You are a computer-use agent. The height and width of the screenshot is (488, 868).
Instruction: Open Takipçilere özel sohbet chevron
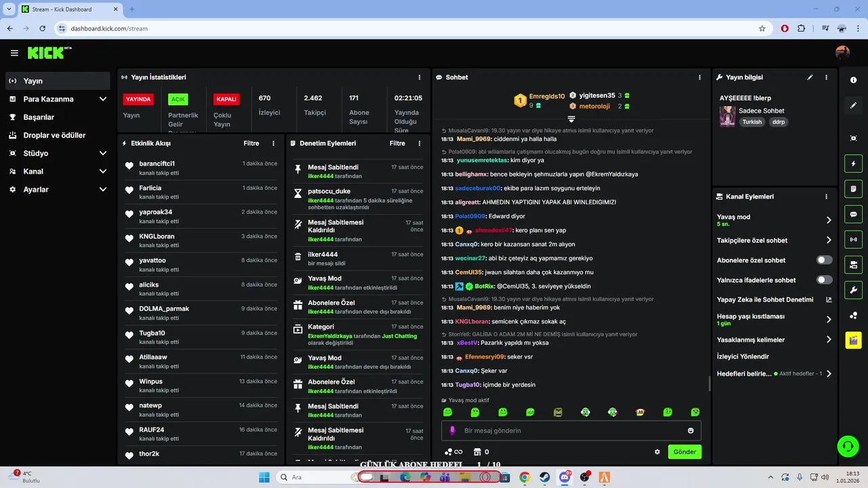point(829,240)
